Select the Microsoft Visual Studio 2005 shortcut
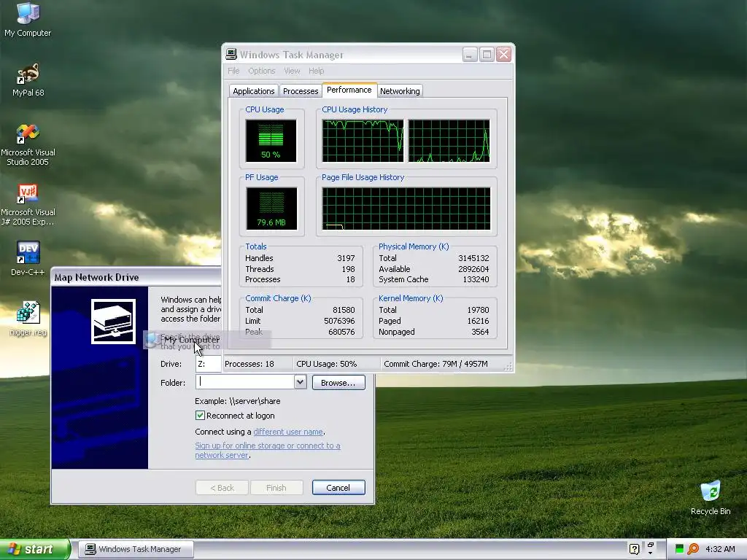The height and width of the screenshot is (560, 747). (x=28, y=145)
